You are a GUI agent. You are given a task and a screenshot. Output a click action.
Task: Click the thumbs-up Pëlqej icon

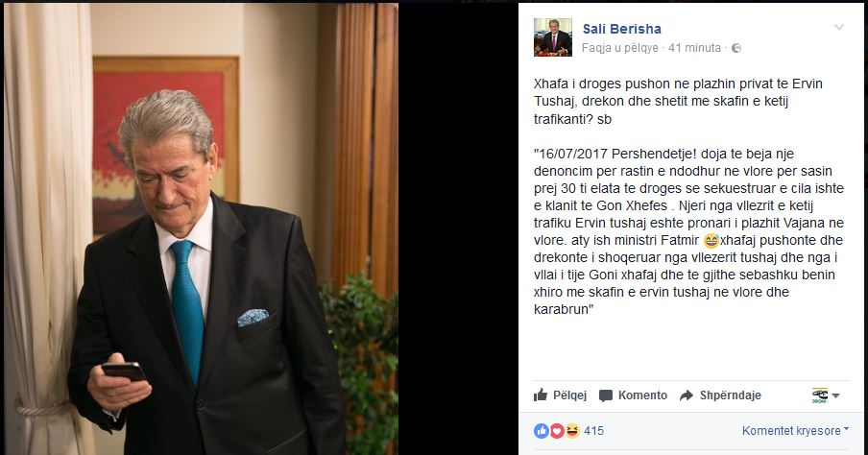[541, 395]
